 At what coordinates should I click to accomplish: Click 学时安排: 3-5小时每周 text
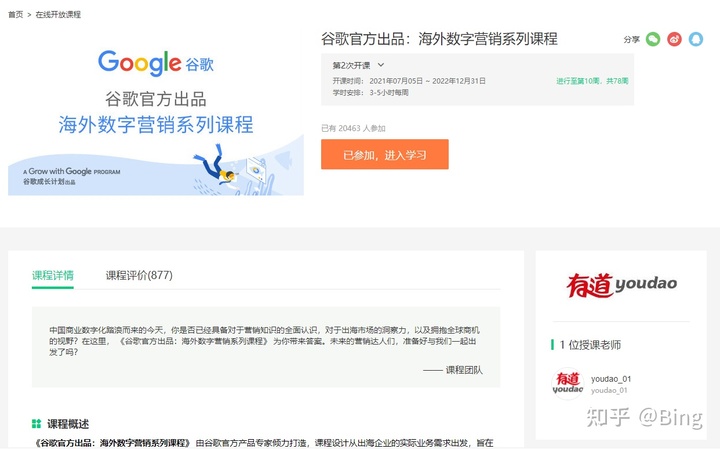point(371,93)
